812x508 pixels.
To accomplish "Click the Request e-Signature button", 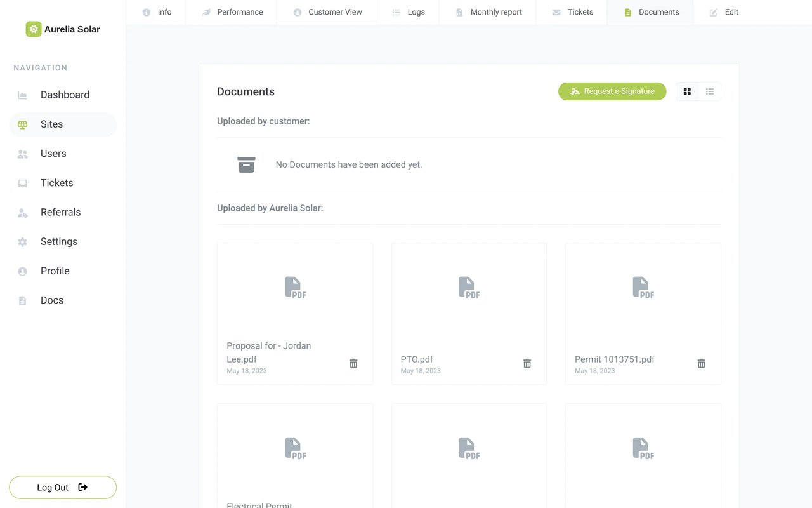I will click(x=612, y=91).
